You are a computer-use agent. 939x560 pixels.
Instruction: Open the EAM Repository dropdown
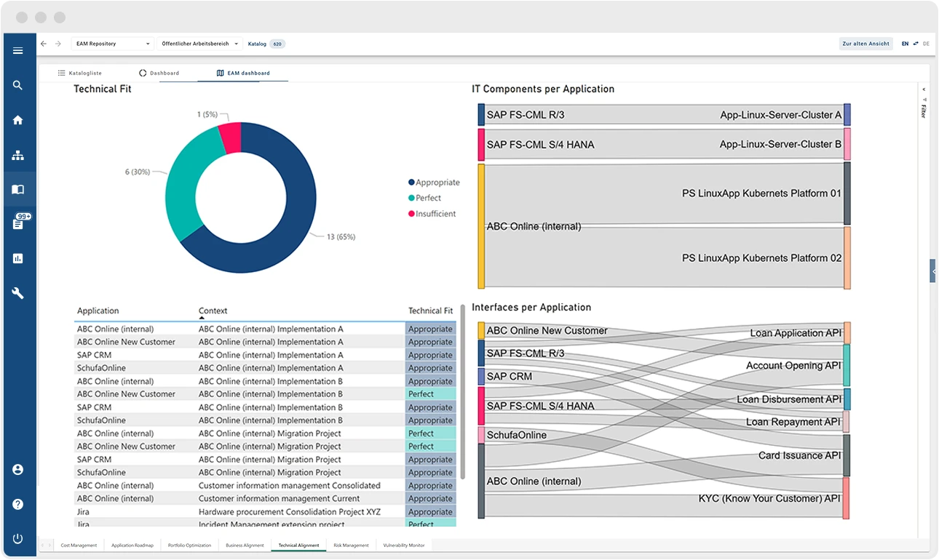[x=113, y=44]
